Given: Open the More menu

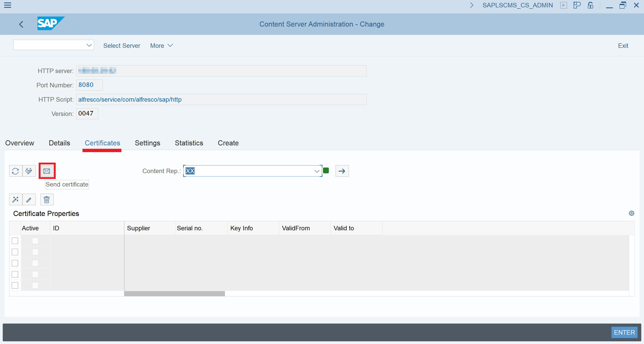Looking at the screenshot, I should click(x=161, y=46).
